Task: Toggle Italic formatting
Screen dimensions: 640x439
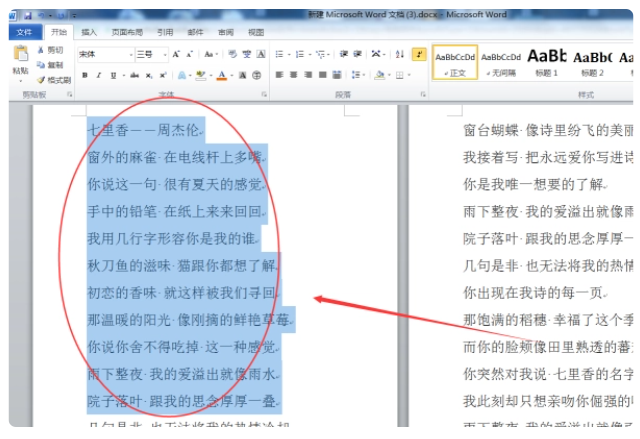Action: [98, 75]
